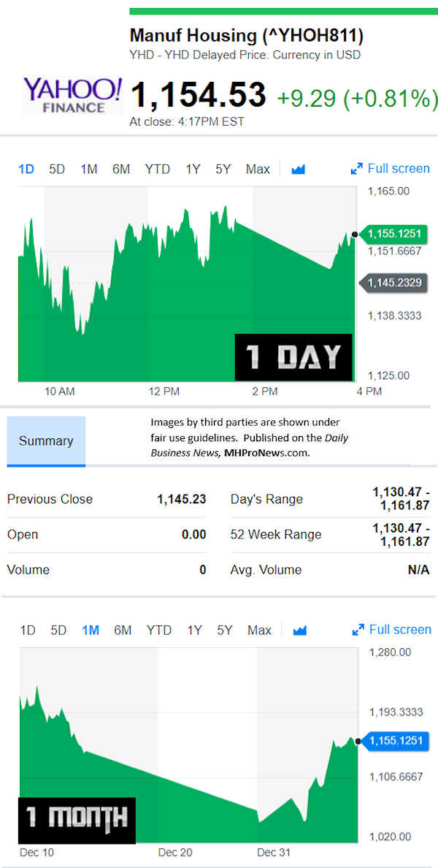This screenshot has width=438, height=868.
Task: Click the green 1,155.1251 price marker
Action: click(x=393, y=235)
